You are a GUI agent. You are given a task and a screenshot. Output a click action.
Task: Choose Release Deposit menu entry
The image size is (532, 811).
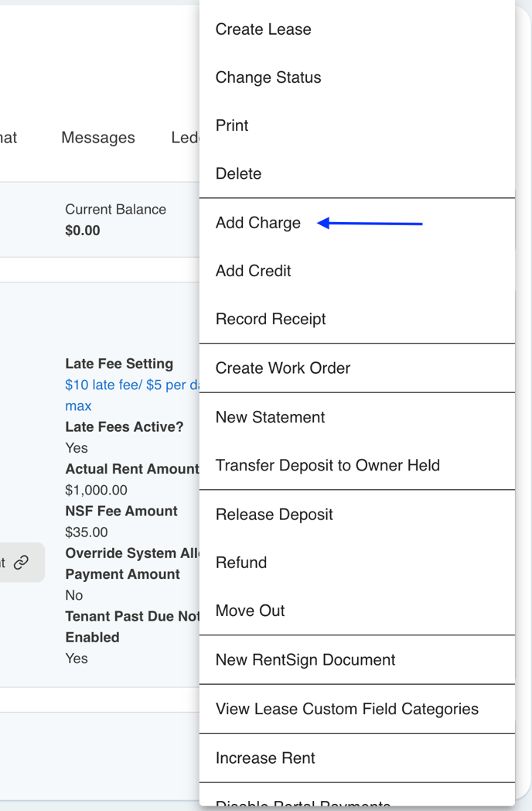274,515
